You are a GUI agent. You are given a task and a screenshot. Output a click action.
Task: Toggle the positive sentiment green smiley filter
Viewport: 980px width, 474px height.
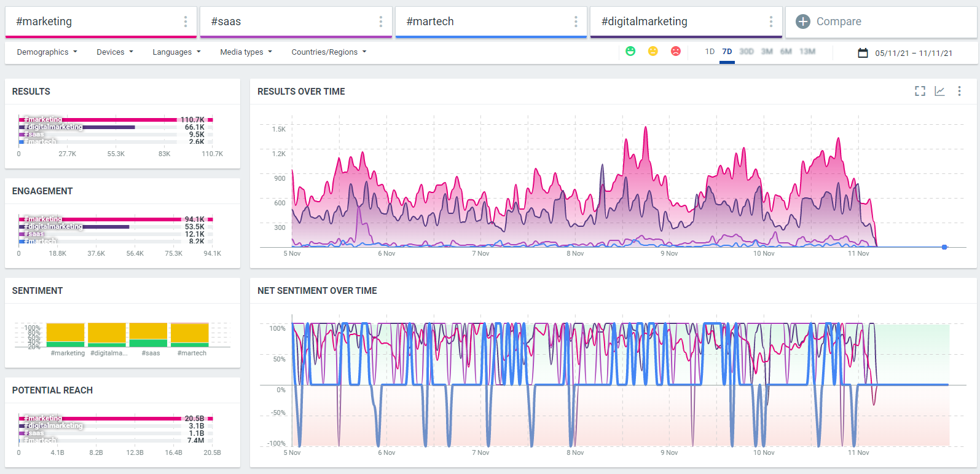click(630, 52)
